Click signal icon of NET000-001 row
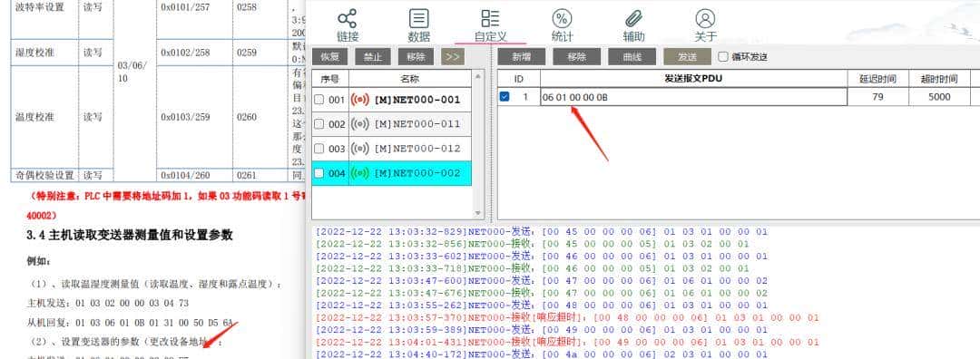Viewport: 980px width, 359px height. [x=360, y=100]
